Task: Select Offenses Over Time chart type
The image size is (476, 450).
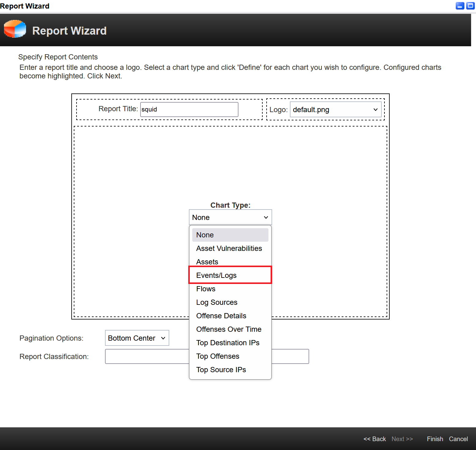Action: (x=230, y=329)
